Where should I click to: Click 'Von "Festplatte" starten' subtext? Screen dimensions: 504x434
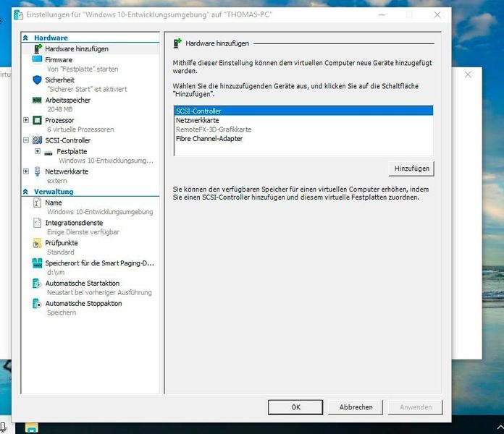[83, 69]
